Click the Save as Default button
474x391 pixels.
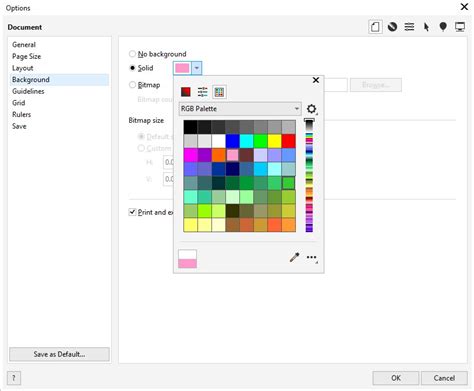click(59, 354)
